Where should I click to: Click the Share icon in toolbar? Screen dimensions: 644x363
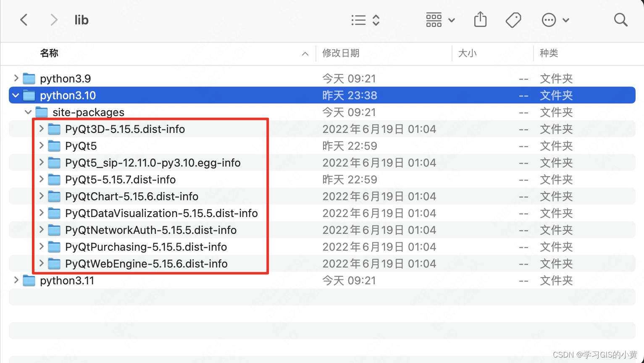click(x=480, y=20)
